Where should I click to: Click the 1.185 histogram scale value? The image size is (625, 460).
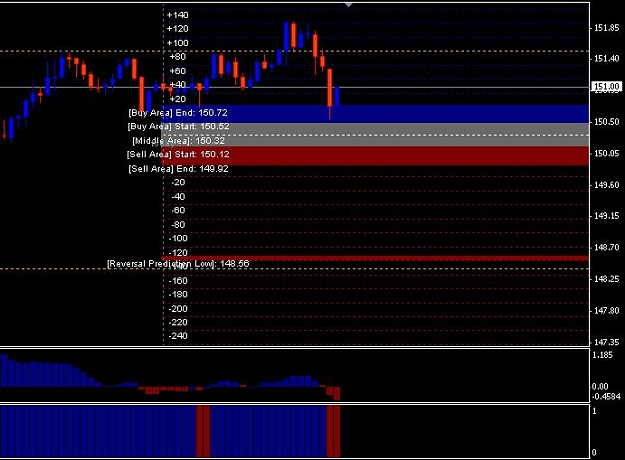[602, 355]
